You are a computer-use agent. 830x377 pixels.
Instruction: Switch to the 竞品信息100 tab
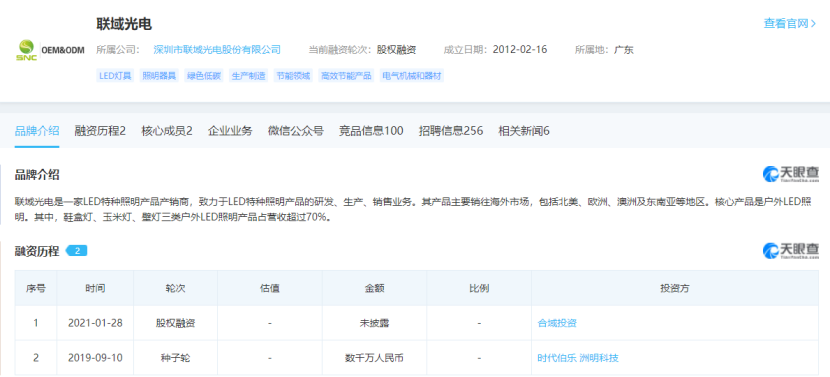(x=371, y=131)
